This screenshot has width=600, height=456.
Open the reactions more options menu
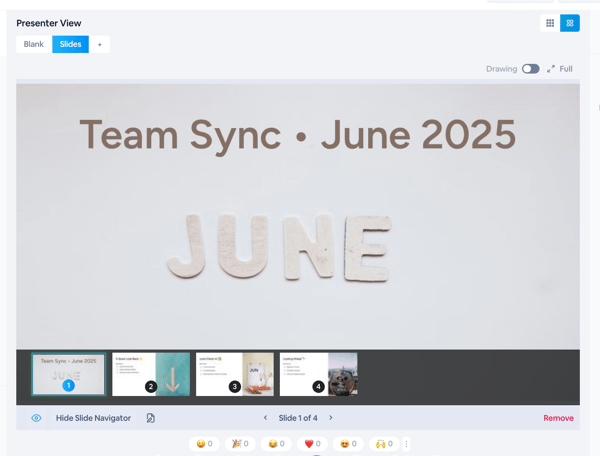click(x=406, y=444)
